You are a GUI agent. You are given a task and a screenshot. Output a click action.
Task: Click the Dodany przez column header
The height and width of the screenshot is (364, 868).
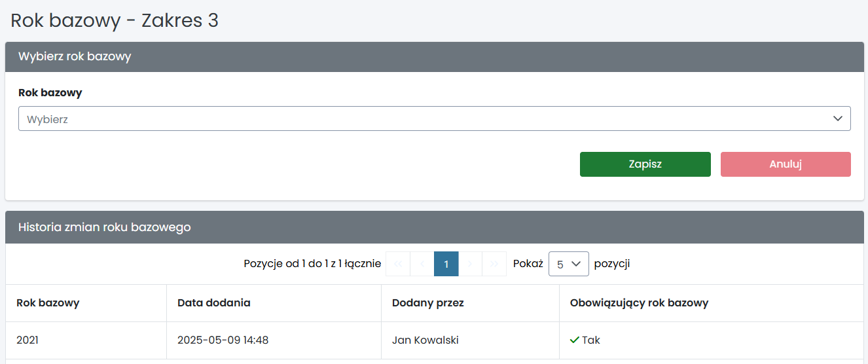coord(427,303)
